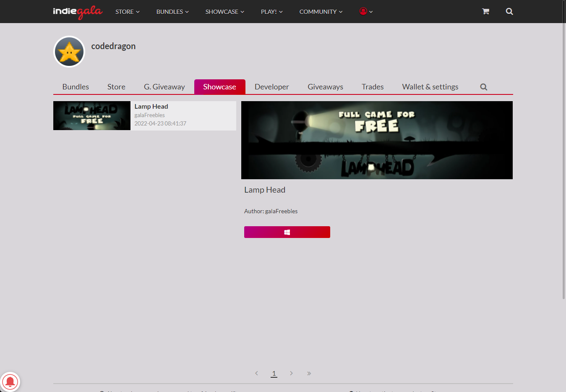Image resolution: width=566 pixels, height=392 pixels.
Task: Expand the COMMUNITY dropdown menu
Action: [x=321, y=12]
